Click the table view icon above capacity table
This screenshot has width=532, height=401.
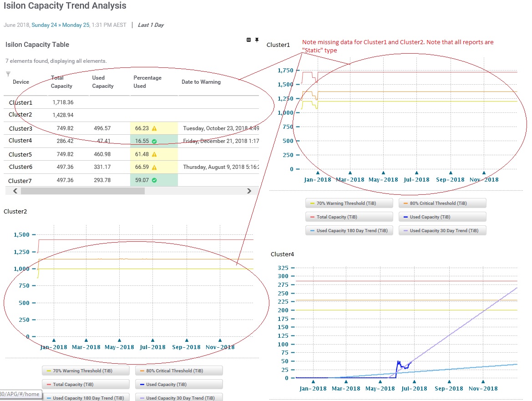tap(248, 40)
